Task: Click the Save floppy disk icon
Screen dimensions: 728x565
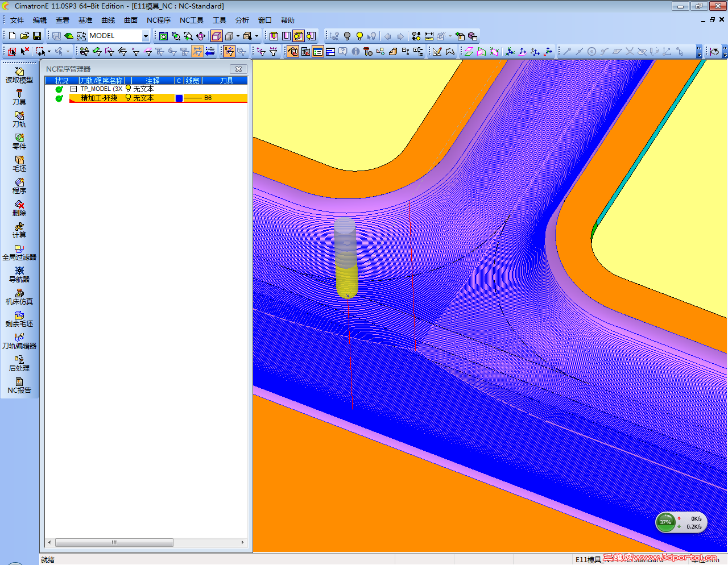Action: pos(37,36)
